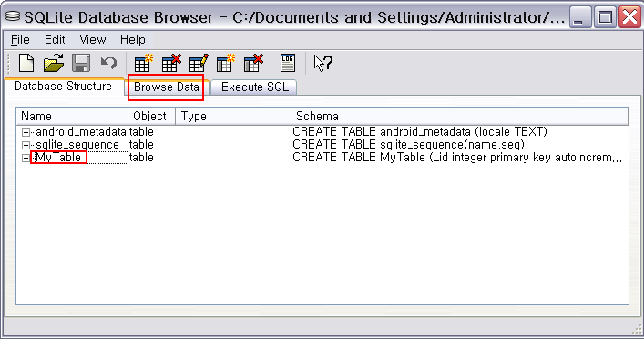Viewport: 644px width, 339px height.
Task: Click the Delete Index toolbar icon
Action: 253,63
